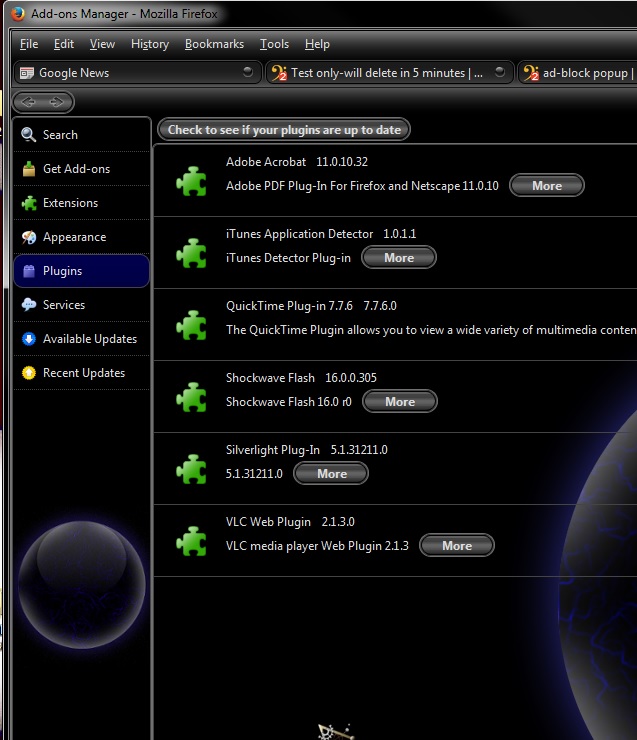Select the Search category label

pos(60,135)
